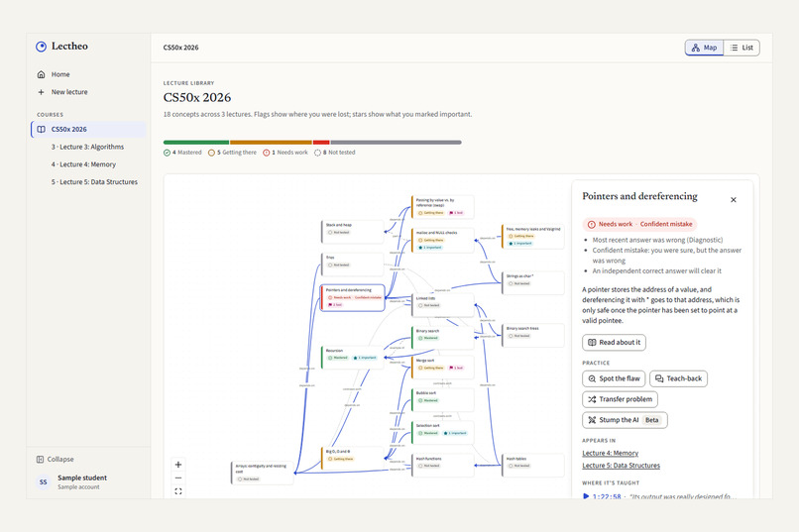The height and width of the screenshot is (532, 799).
Task: Click the 4 Mastered legend label
Action: pyautogui.click(x=182, y=153)
